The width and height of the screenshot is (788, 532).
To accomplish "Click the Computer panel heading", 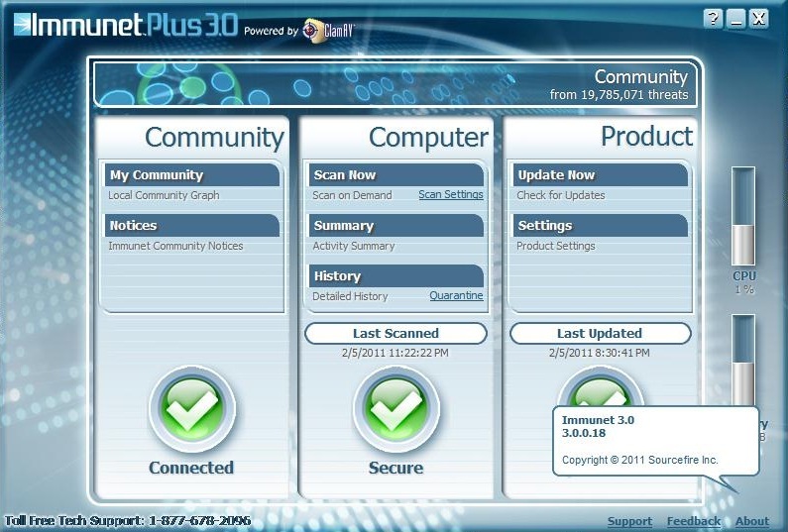I will (x=428, y=138).
